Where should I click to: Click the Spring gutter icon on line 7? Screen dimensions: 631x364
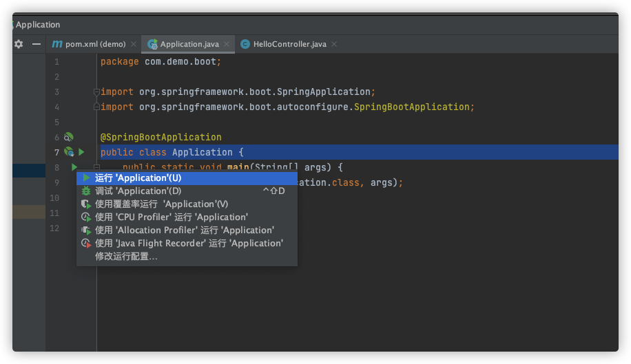tap(68, 152)
